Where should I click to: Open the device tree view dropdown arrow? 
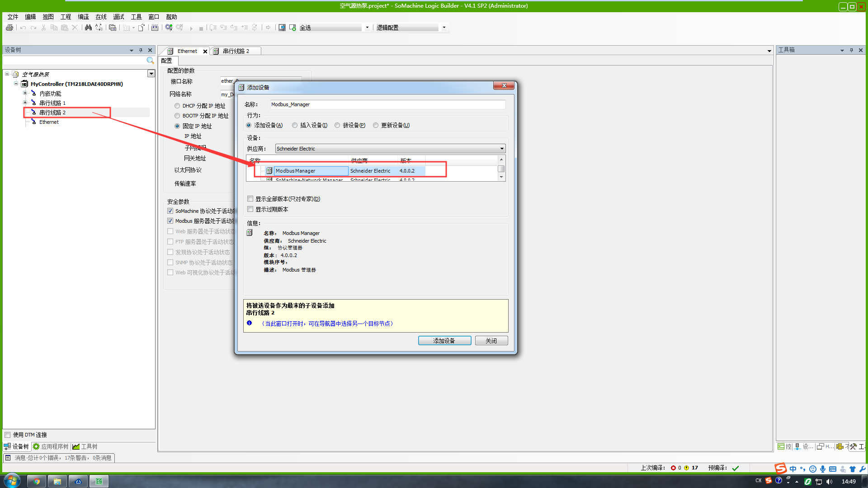(151, 74)
